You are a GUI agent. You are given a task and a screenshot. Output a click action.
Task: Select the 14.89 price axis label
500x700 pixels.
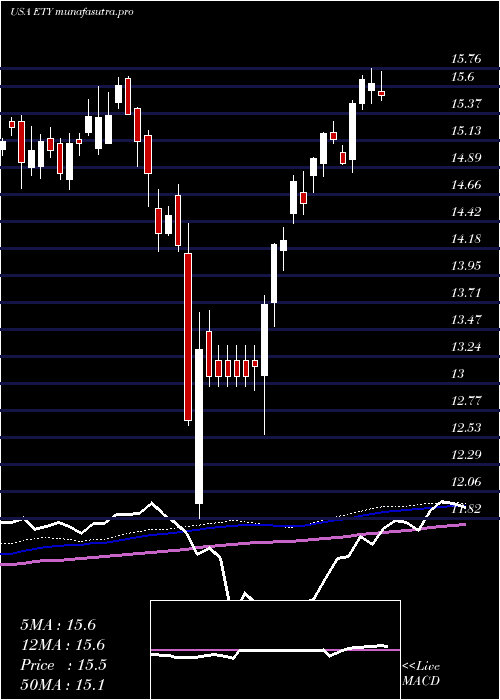[466, 158]
